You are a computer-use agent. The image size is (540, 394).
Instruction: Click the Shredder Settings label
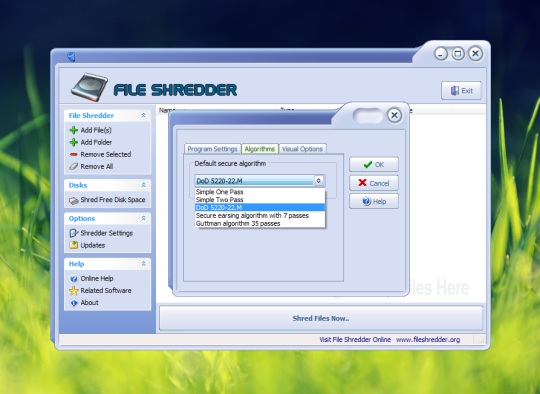pyautogui.click(x=106, y=233)
